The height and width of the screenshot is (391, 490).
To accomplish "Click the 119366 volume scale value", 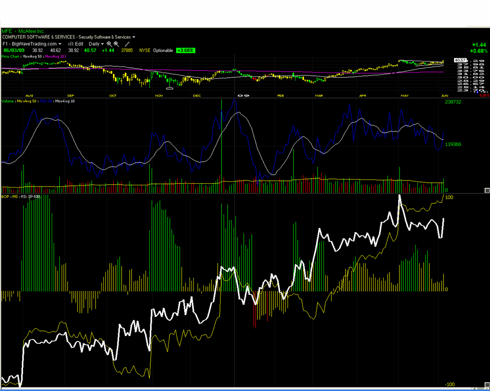I will click(x=453, y=144).
